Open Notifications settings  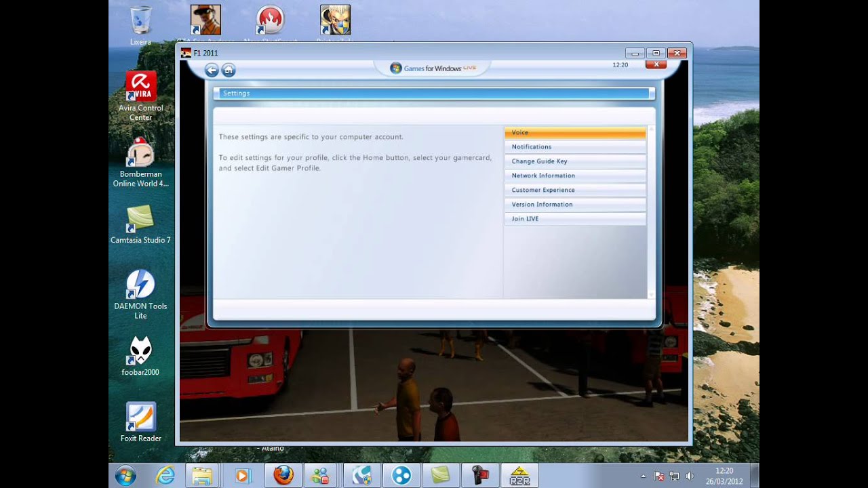(x=575, y=146)
